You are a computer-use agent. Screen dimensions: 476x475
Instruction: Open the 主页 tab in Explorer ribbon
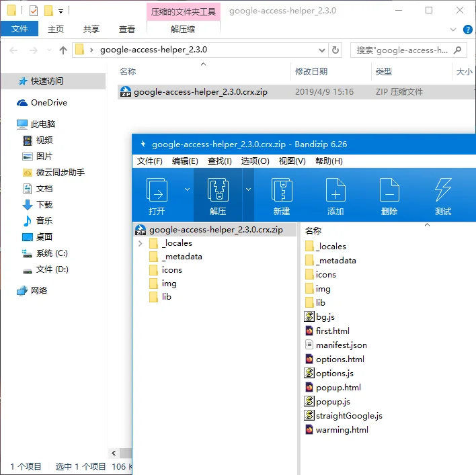(56, 29)
